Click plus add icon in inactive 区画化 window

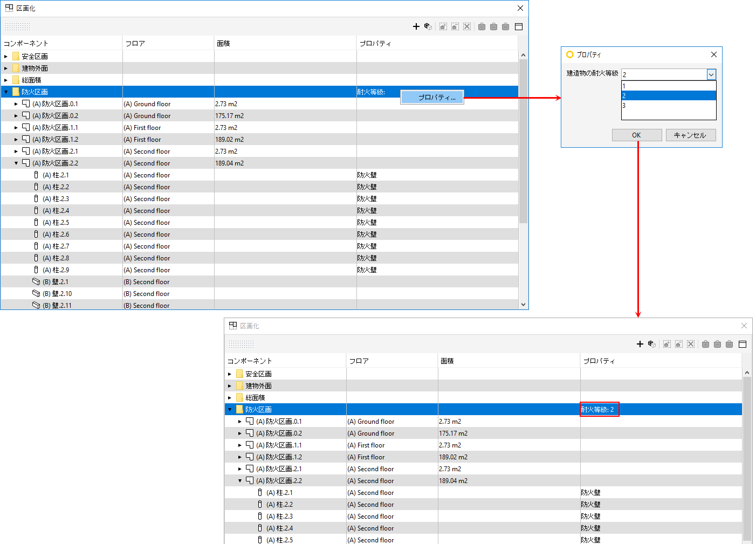(x=640, y=344)
